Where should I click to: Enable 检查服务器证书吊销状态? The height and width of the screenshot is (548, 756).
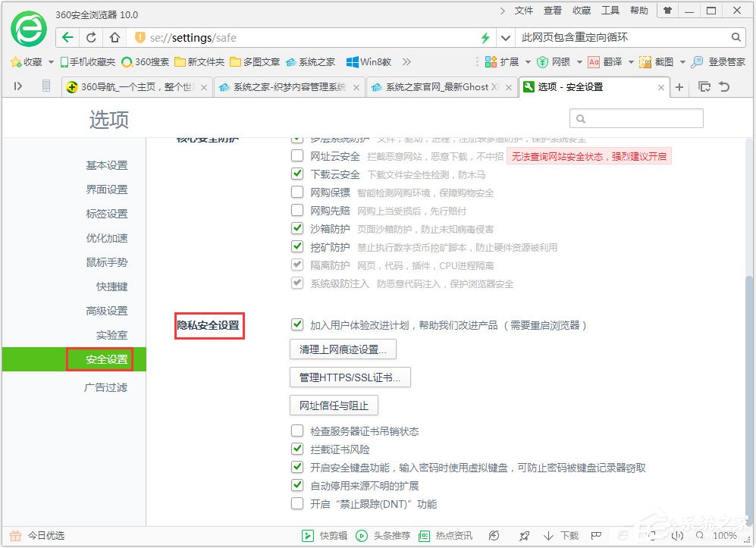(x=297, y=429)
